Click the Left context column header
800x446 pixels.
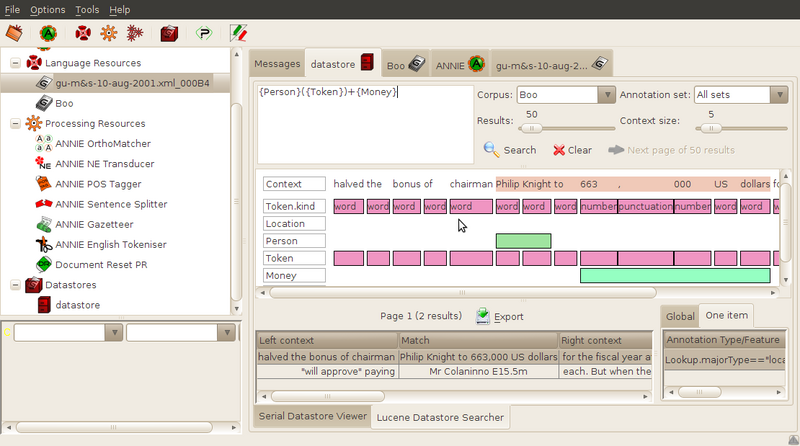point(327,340)
